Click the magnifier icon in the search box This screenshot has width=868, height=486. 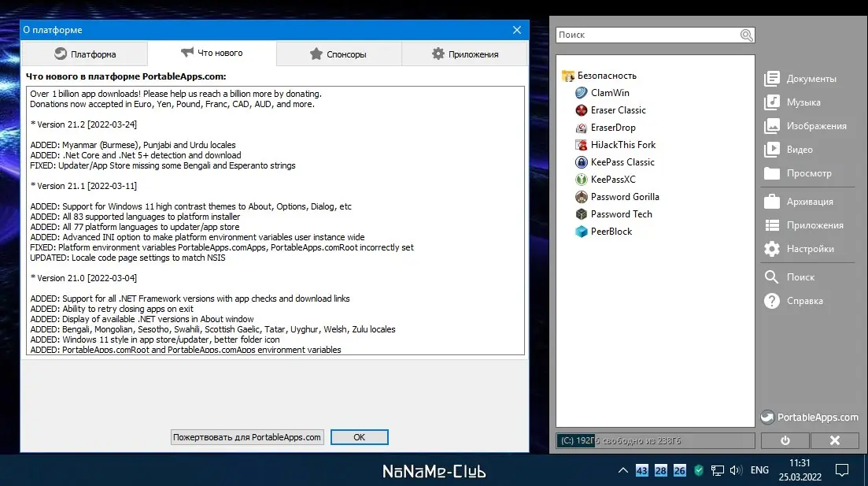[x=747, y=35]
